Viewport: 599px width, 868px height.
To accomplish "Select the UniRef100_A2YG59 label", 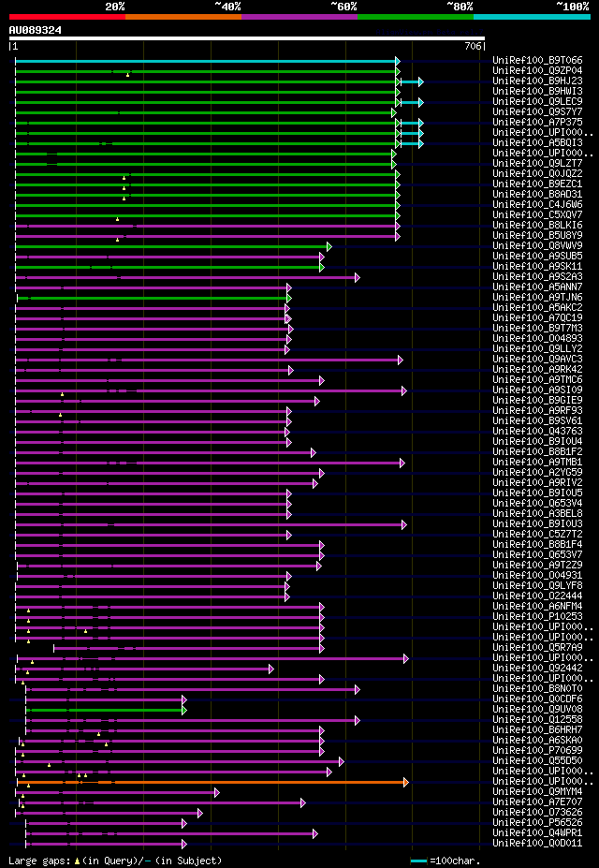I will pyautogui.click(x=537, y=473).
